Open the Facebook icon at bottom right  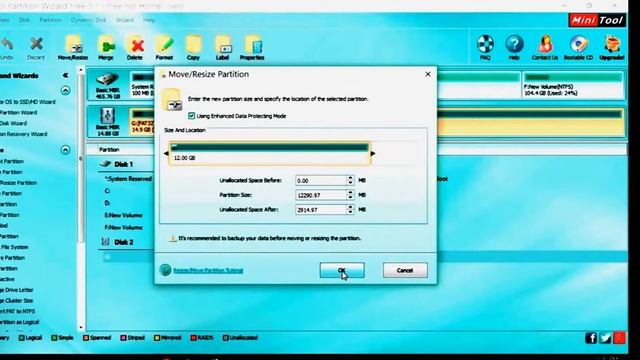(x=591, y=338)
